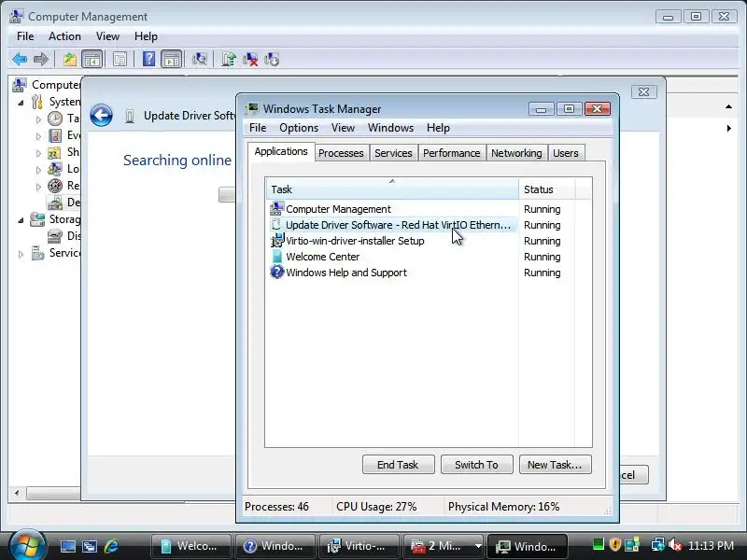Toggle Show/Hide Console Tree toolbar icon
The height and width of the screenshot is (560, 747).
(x=92, y=60)
